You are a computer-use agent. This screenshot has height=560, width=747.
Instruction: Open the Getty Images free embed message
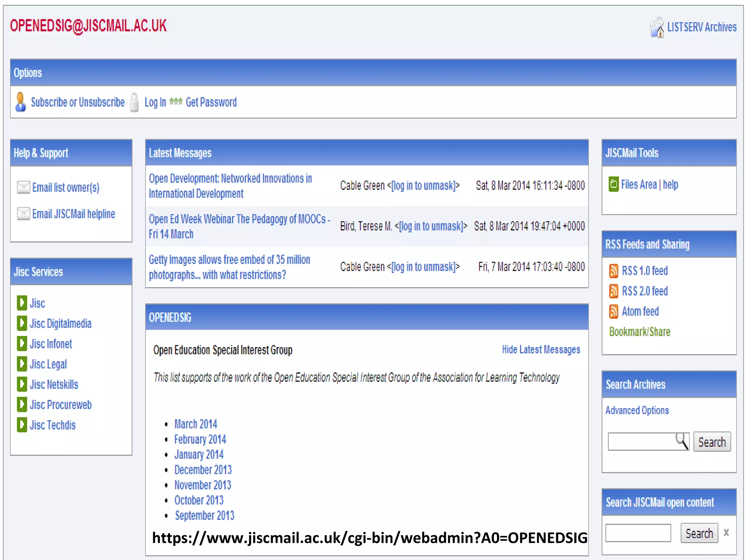229,267
